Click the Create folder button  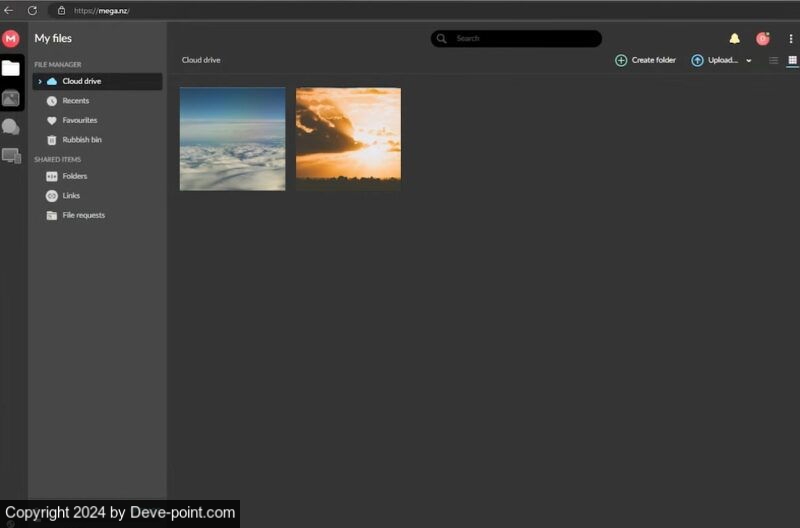[x=645, y=61]
